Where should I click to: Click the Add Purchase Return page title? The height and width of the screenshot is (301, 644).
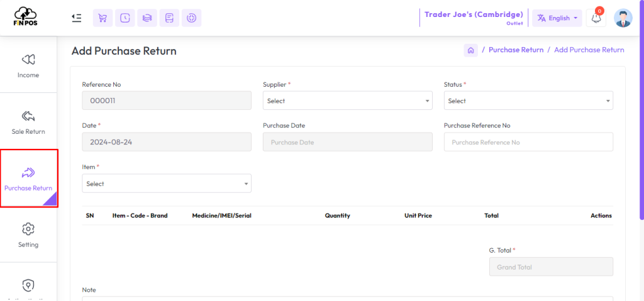[x=124, y=51]
